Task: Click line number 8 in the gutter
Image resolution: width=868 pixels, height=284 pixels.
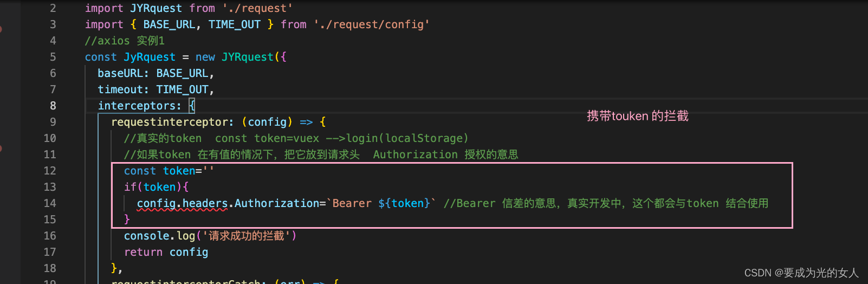Action: (53, 106)
